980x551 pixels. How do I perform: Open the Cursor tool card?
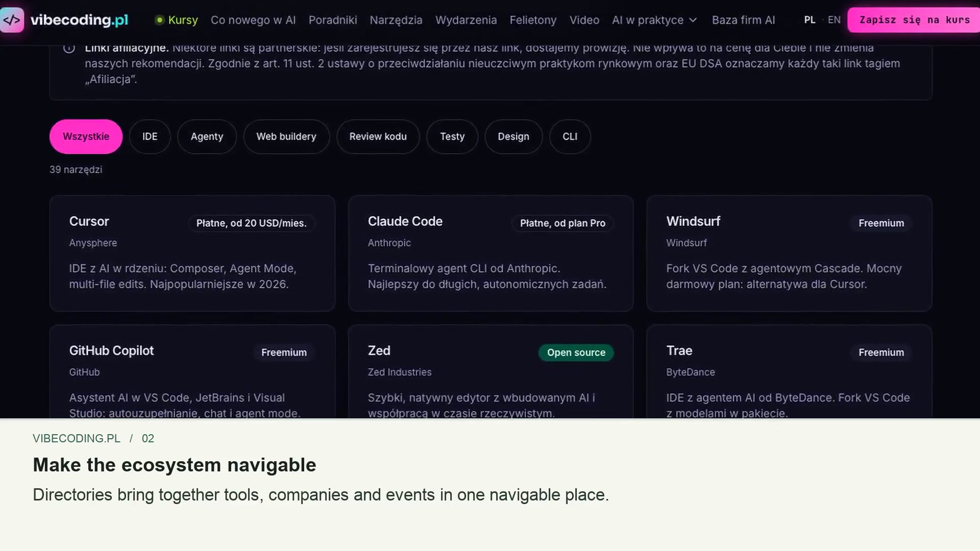(192, 254)
